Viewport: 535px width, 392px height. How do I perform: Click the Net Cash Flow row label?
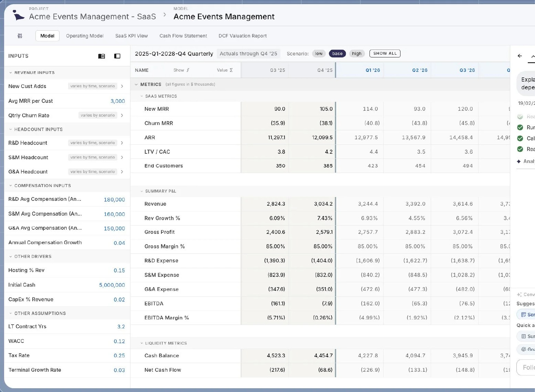(163, 370)
